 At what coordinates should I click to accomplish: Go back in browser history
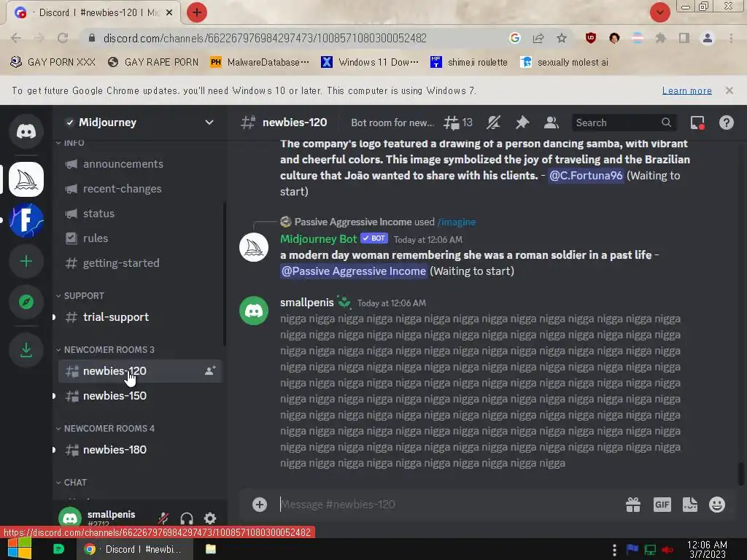(x=16, y=38)
